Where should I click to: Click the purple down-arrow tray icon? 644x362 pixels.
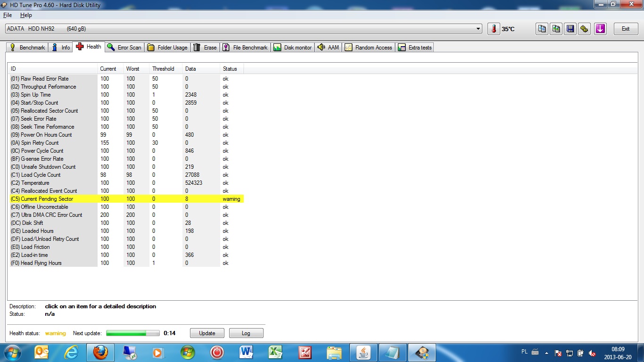pyautogui.click(x=600, y=29)
